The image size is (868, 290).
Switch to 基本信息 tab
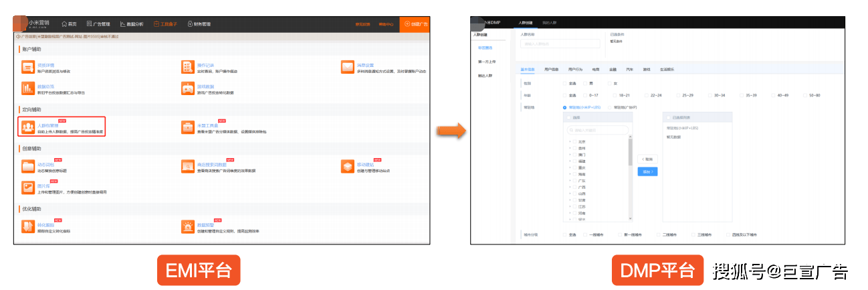[527, 69]
